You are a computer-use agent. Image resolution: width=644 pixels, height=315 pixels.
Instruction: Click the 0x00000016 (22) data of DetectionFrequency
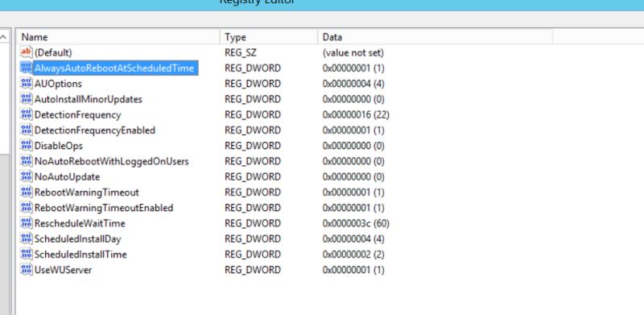[356, 114]
